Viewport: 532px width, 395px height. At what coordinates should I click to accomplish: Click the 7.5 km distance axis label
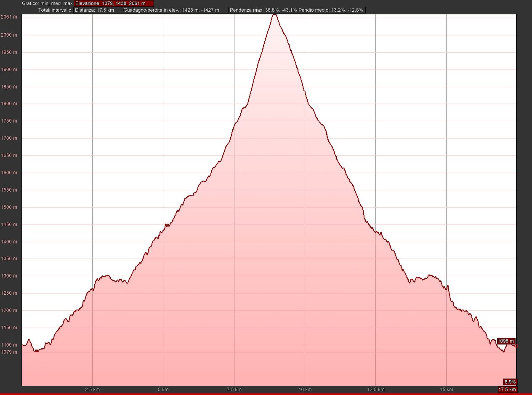coord(234,390)
